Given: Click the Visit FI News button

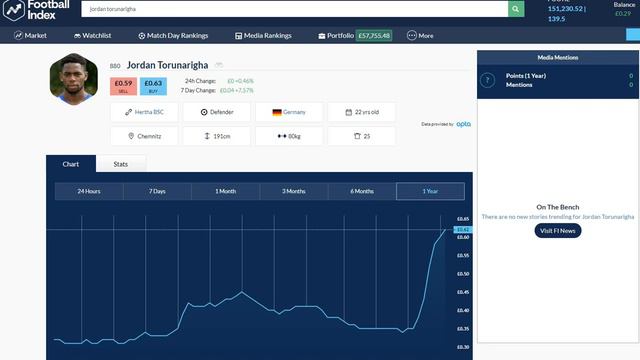Looking at the screenshot, I should [558, 231].
